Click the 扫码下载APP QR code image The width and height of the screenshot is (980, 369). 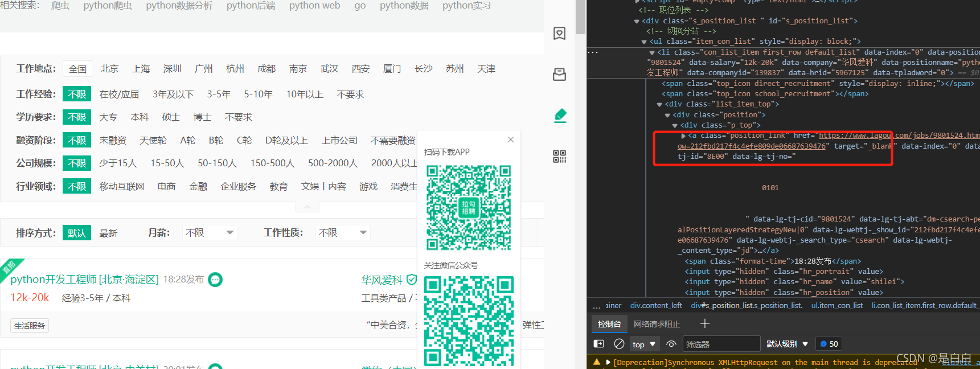coord(469,207)
